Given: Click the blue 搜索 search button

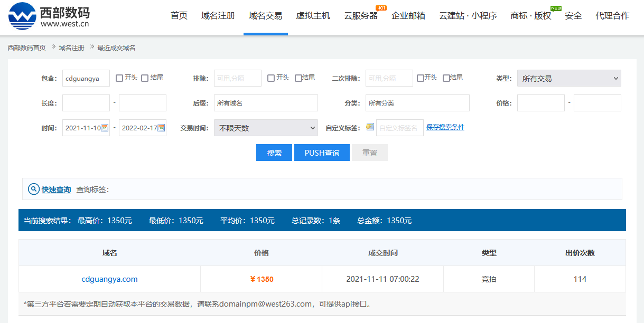Looking at the screenshot, I should click(274, 152).
